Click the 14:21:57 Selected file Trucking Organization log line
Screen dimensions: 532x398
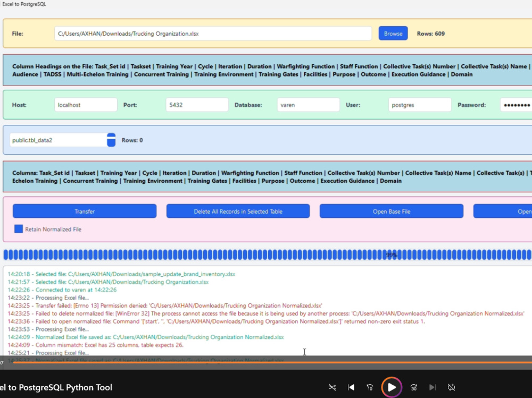click(108, 282)
